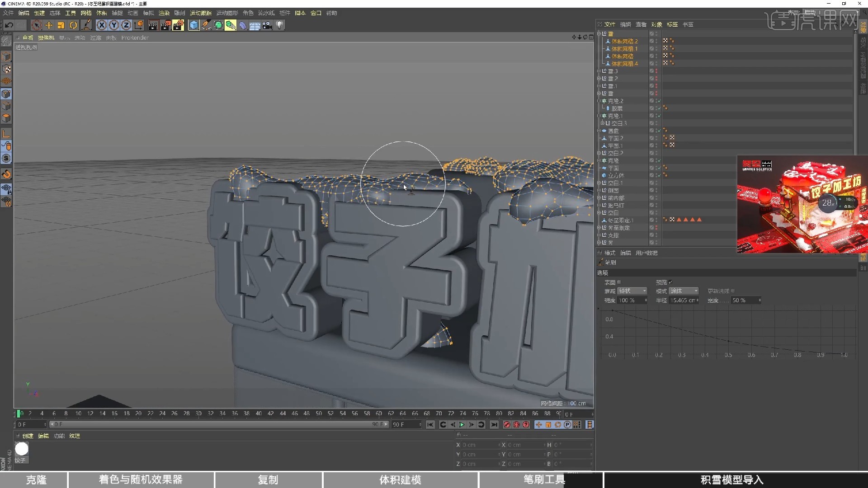868x488 pixels.
Task: Click the highlighted extrude array generator icon
Action: tap(231, 25)
